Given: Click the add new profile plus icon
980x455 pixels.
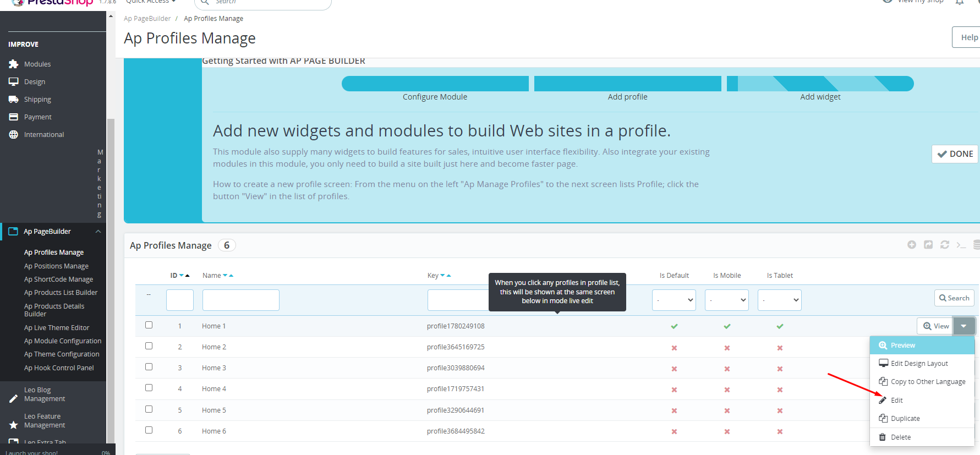Looking at the screenshot, I should tap(912, 245).
